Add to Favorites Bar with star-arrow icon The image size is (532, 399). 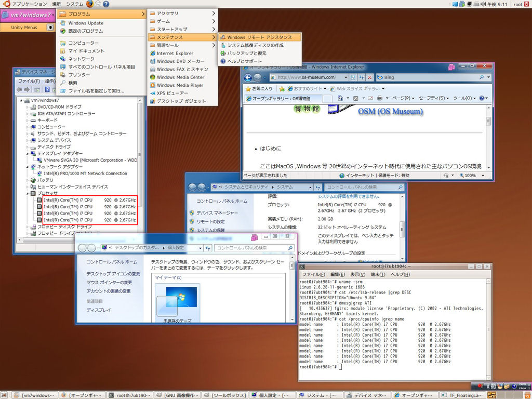282,88
